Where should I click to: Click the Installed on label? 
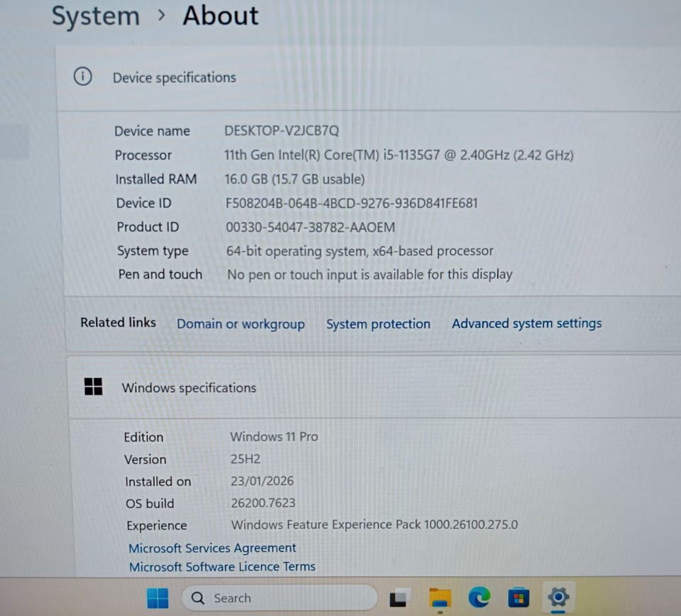(x=158, y=481)
